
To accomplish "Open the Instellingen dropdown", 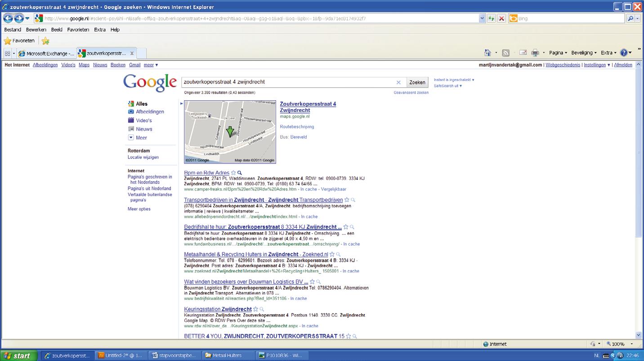I will [597, 65].
